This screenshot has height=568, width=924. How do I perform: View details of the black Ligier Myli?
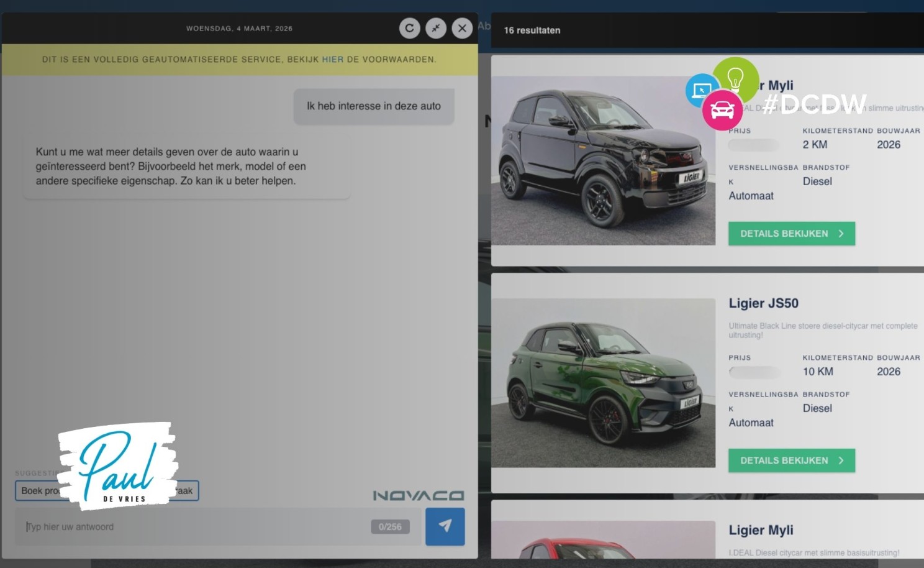(x=792, y=234)
